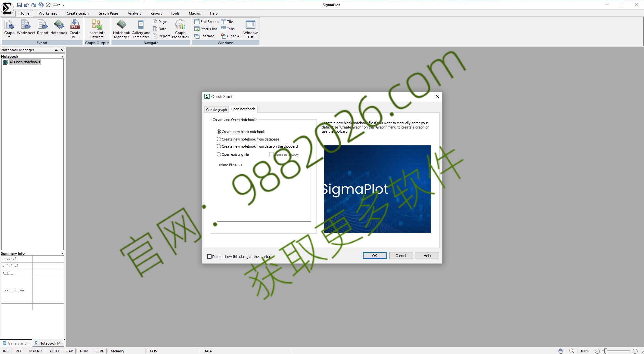Open the Window List
The height and width of the screenshot is (354, 644).
click(251, 29)
